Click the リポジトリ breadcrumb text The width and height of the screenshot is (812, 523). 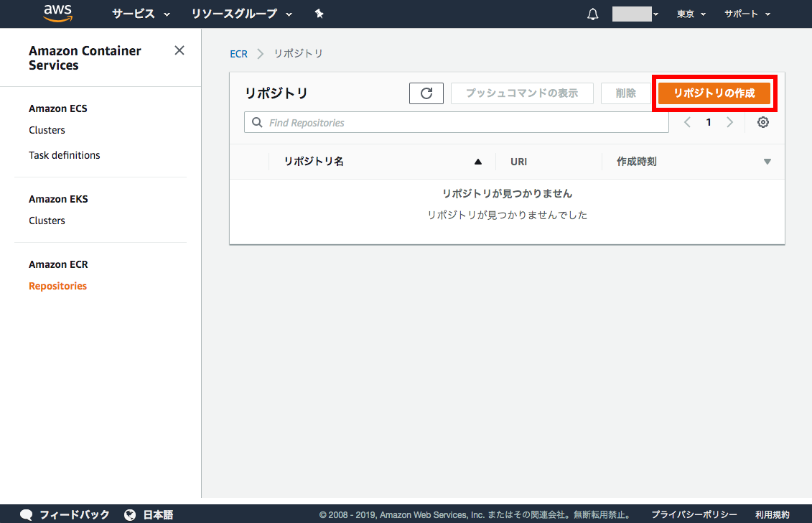point(298,54)
